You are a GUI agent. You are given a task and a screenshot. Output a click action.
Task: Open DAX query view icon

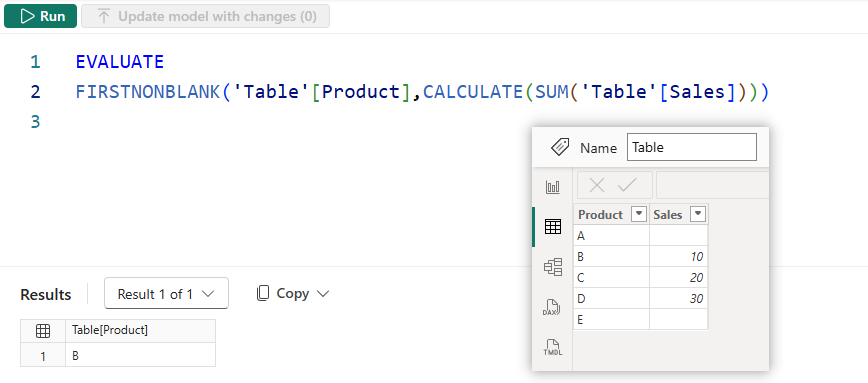point(552,307)
